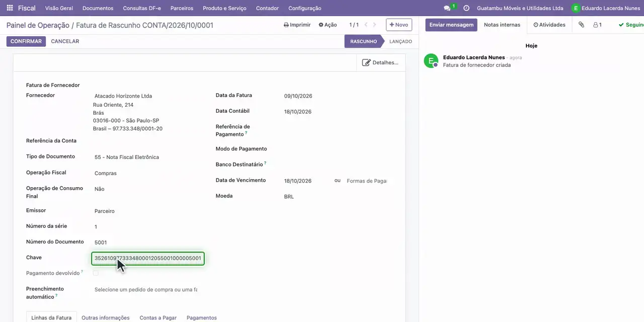Click the Referência de Pagamento help icon
This screenshot has width=644, height=322.
246,133
